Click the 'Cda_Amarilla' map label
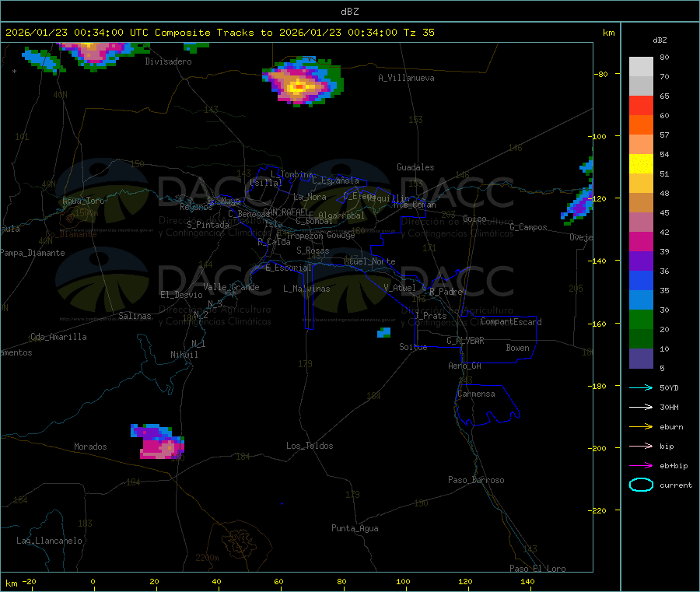This screenshot has width=700, height=592. pos(58,337)
